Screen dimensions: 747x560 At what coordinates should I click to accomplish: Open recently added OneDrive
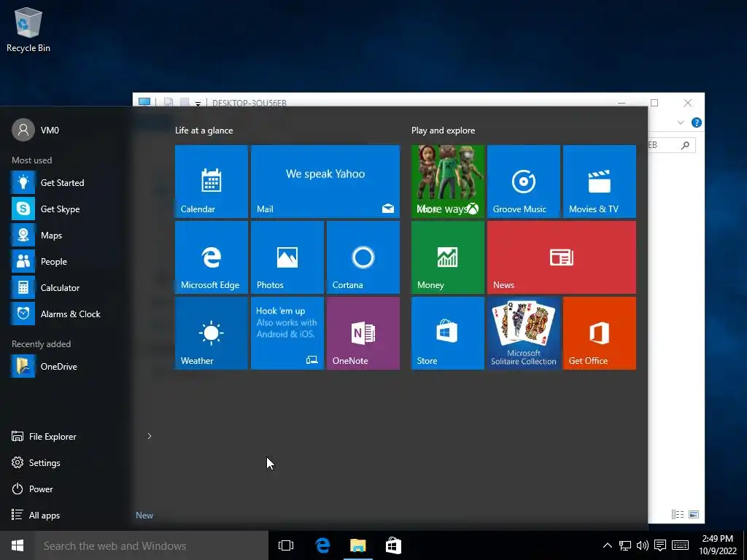click(x=65, y=366)
